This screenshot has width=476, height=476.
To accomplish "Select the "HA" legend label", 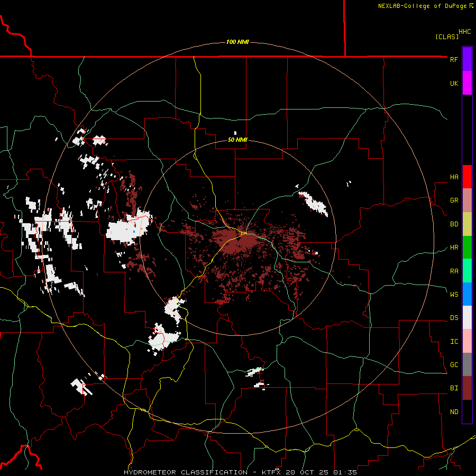I will (x=454, y=177).
